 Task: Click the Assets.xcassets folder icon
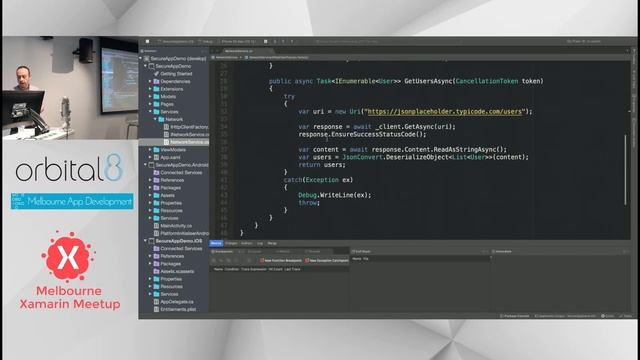(156, 271)
